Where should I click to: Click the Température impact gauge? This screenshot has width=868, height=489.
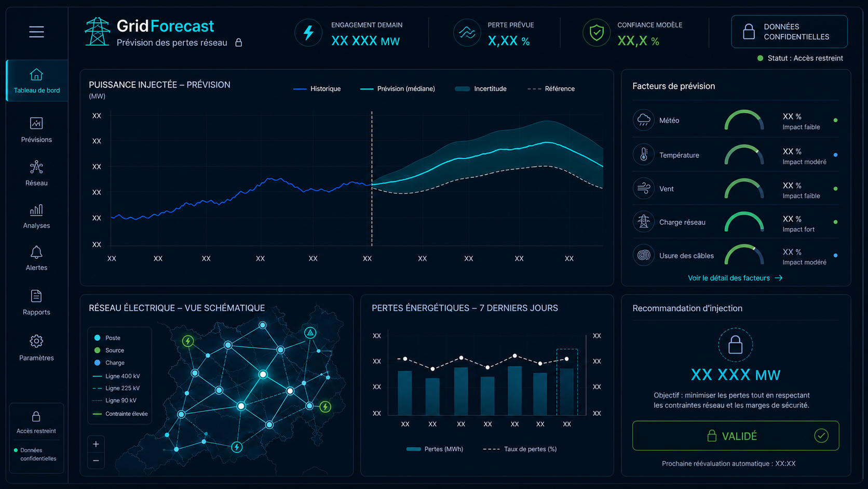(744, 154)
